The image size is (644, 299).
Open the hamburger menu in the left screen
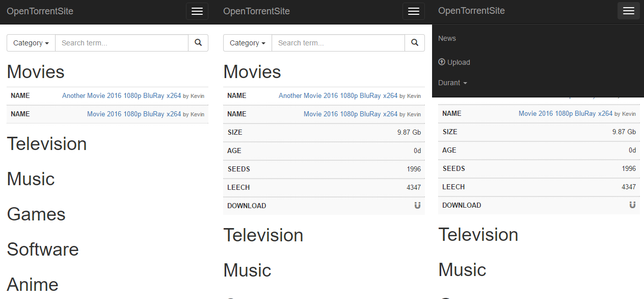point(197,11)
